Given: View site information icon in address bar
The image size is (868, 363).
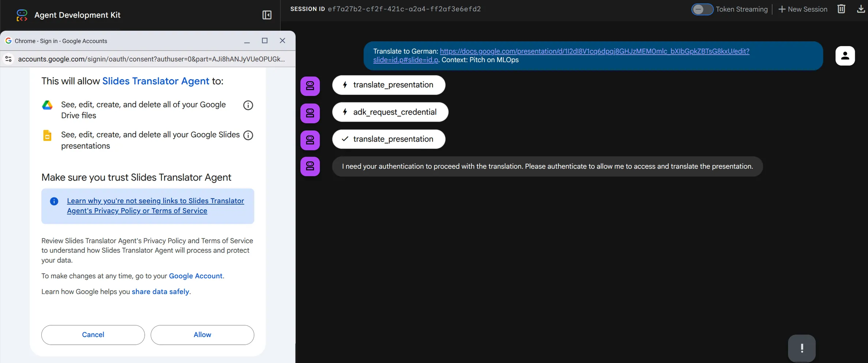Looking at the screenshot, I should pyautogui.click(x=8, y=59).
